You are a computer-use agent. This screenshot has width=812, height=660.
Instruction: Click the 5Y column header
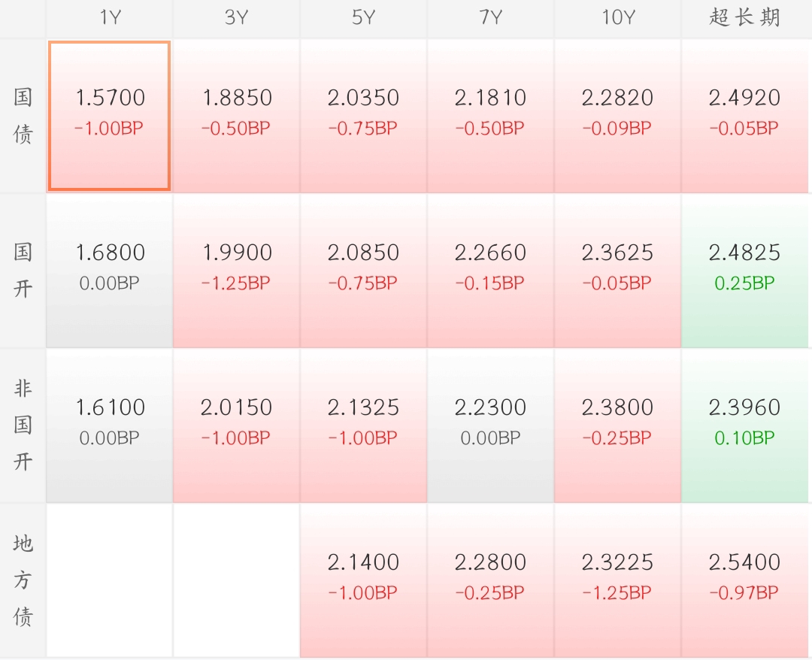363,18
